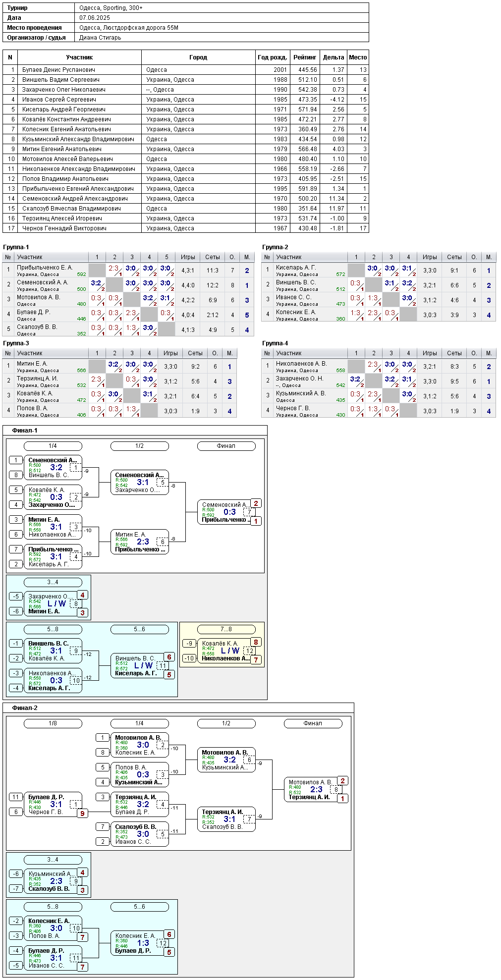Click the Дельта column header
Image resolution: width=501 pixels, height=980 pixels.
(x=333, y=57)
